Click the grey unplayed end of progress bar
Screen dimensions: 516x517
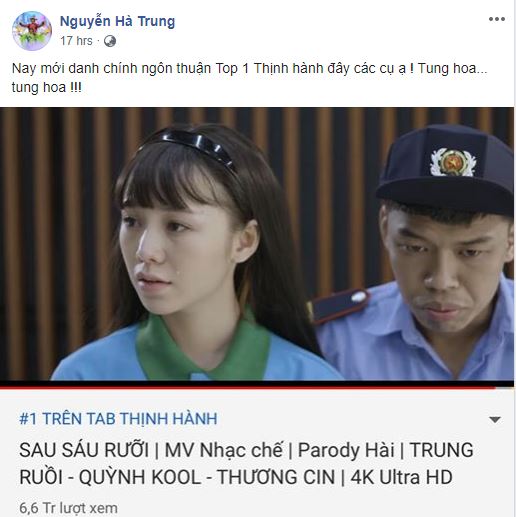point(504,388)
